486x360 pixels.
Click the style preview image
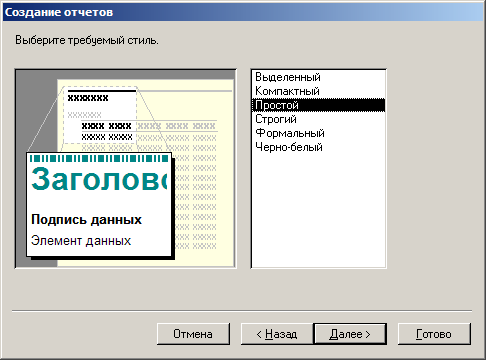[126, 169]
